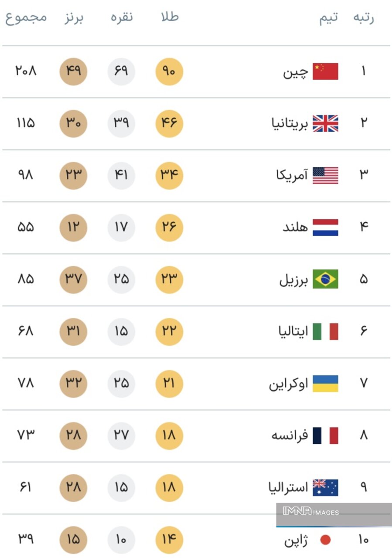Click the برنز (bronze) column header
The height and width of the screenshot is (558, 392).
tap(74, 17)
